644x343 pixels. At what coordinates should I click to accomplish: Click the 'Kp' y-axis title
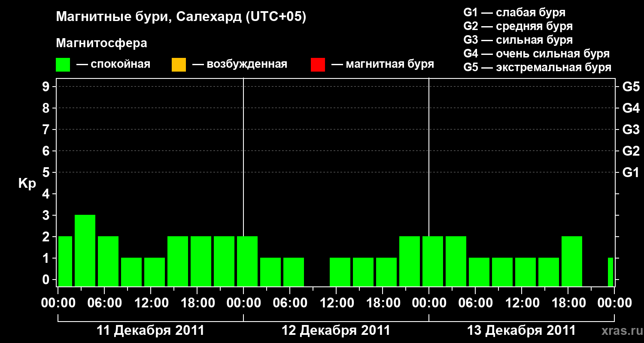27,184
